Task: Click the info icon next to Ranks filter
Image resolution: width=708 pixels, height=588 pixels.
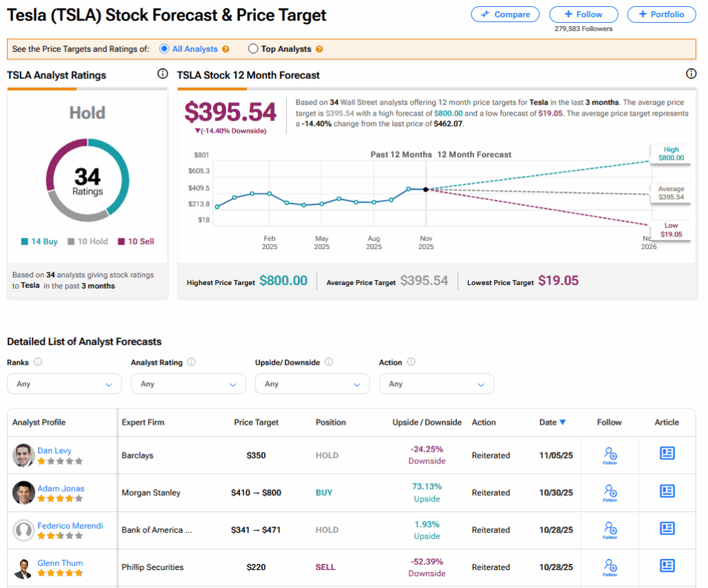Action: [38, 362]
